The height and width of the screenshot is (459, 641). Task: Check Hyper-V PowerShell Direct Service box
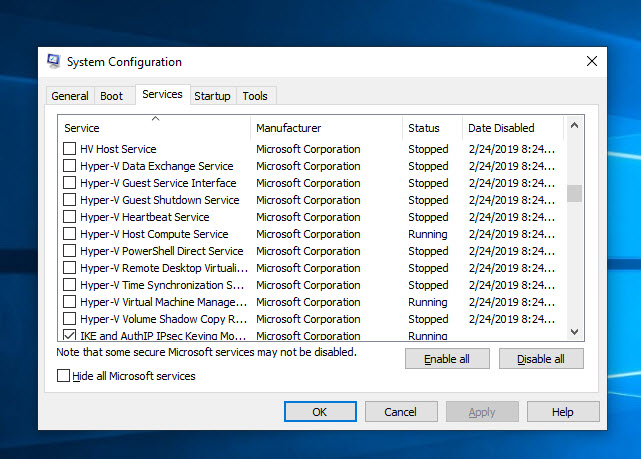(x=69, y=251)
